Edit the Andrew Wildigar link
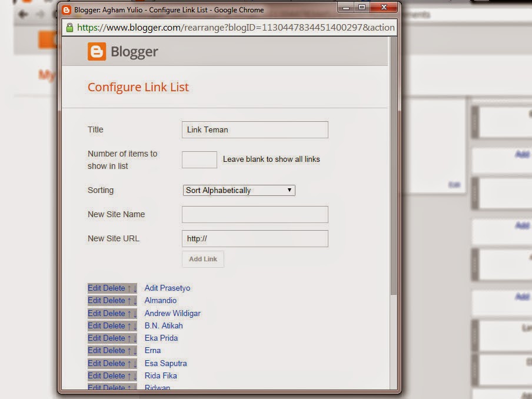 point(94,313)
